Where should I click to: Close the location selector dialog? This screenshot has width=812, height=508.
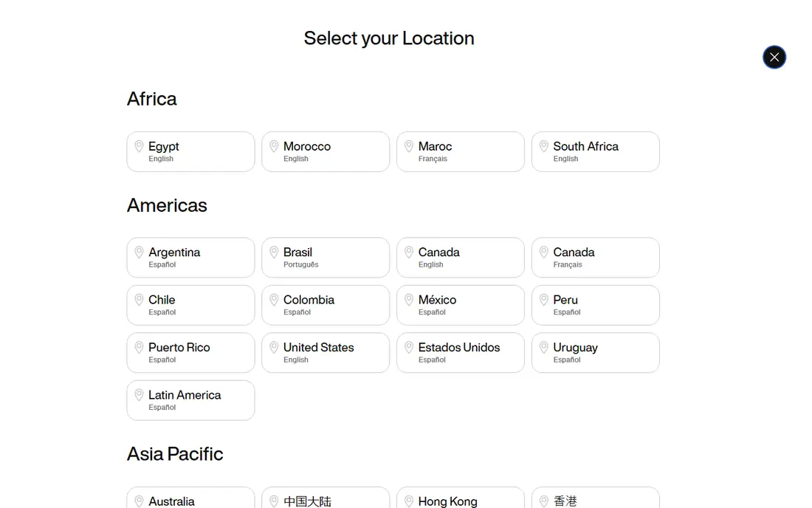(774, 57)
